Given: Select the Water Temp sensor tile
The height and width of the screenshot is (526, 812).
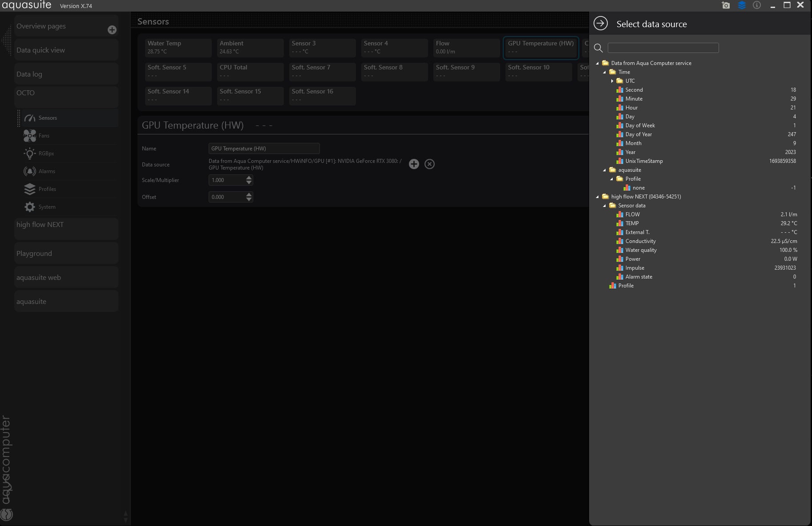Looking at the screenshot, I should click(x=178, y=47).
